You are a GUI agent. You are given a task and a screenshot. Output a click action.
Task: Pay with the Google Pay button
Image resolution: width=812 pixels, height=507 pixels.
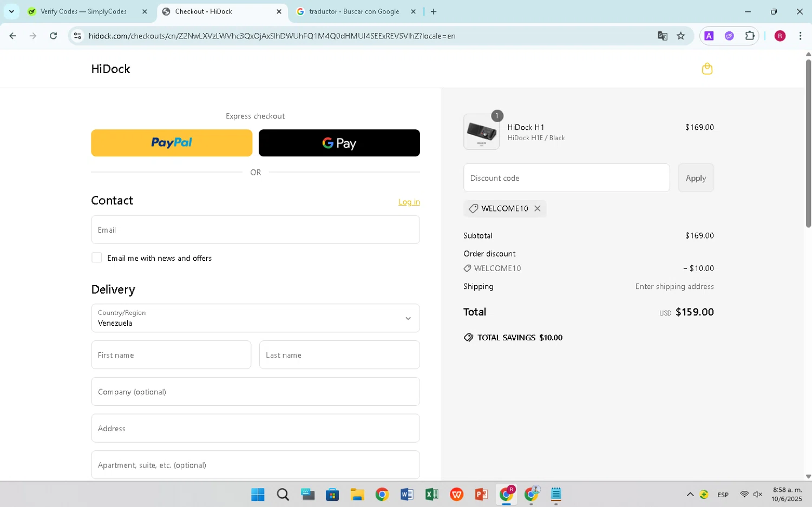click(x=339, y=143)
